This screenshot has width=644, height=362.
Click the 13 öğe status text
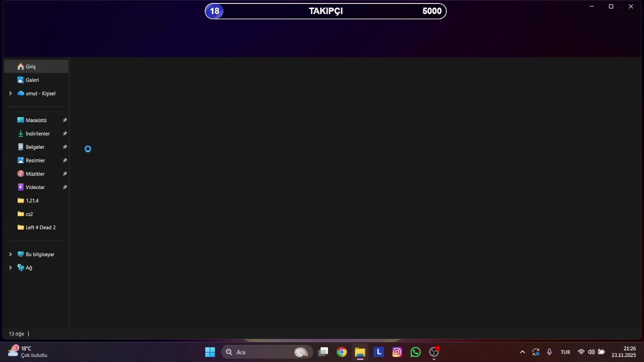(16, 334)
